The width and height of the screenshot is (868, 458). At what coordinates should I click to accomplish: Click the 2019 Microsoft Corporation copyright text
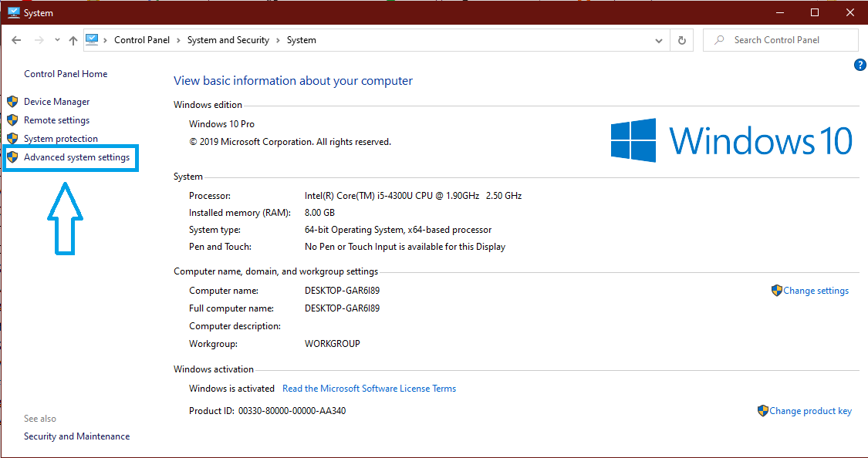click(290, 142)
